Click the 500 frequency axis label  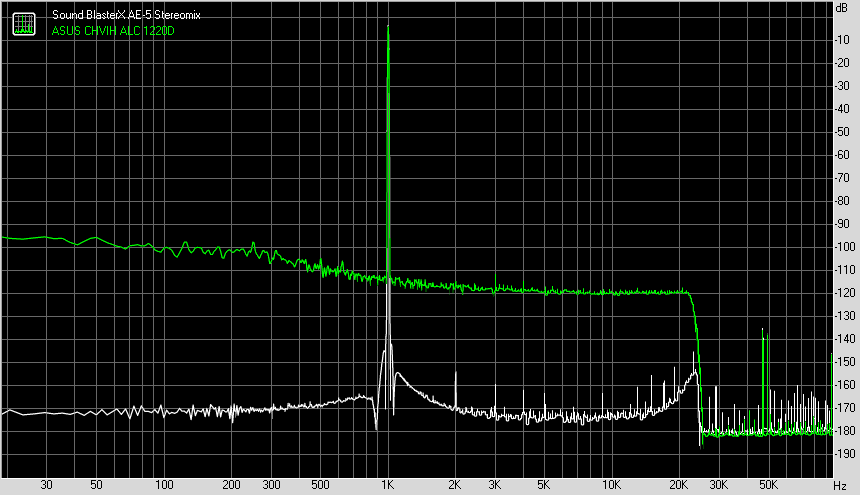(x=320, y=485)
